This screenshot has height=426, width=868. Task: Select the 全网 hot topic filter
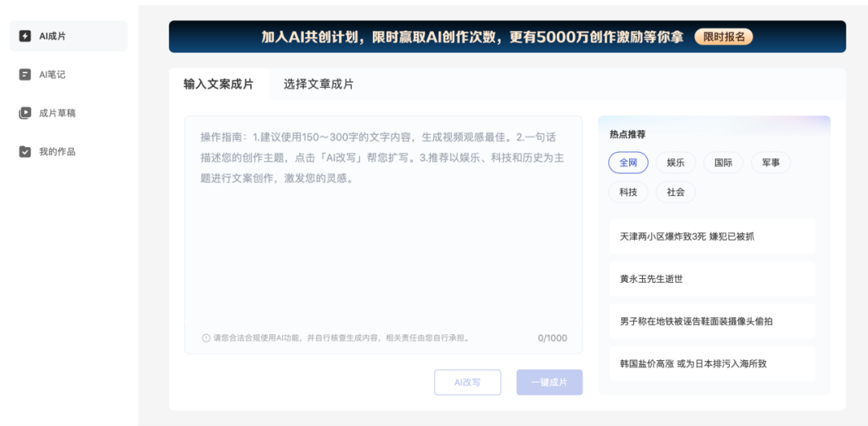coord(628,163)
